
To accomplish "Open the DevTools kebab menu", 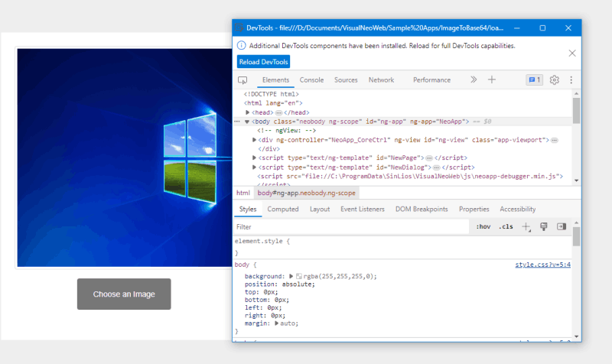I will point(571,80).
